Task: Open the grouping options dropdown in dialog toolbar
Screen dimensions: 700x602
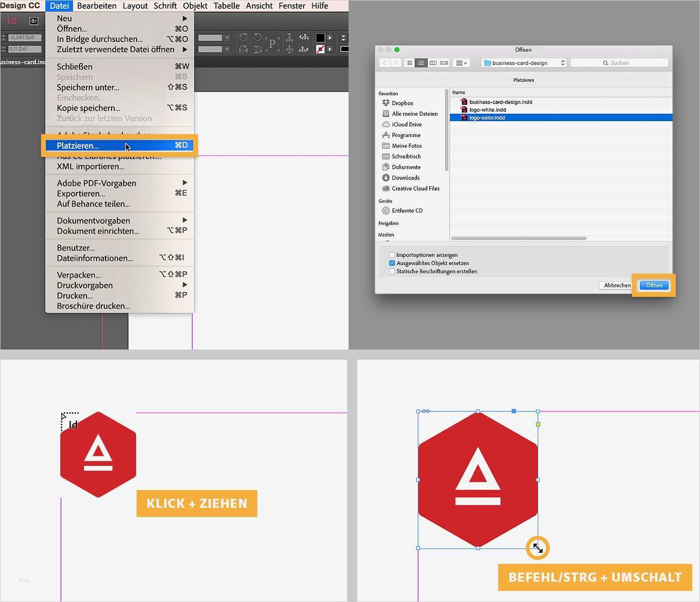Action: [x=462, y=63]
